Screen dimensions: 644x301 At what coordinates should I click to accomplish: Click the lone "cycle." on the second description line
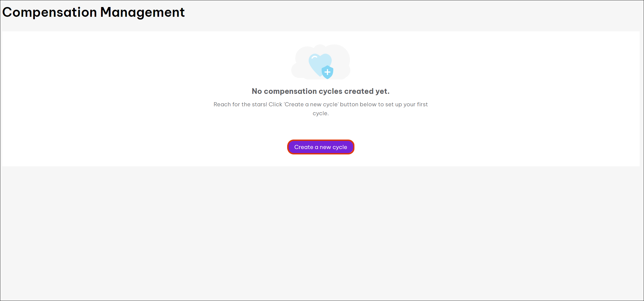321,113
